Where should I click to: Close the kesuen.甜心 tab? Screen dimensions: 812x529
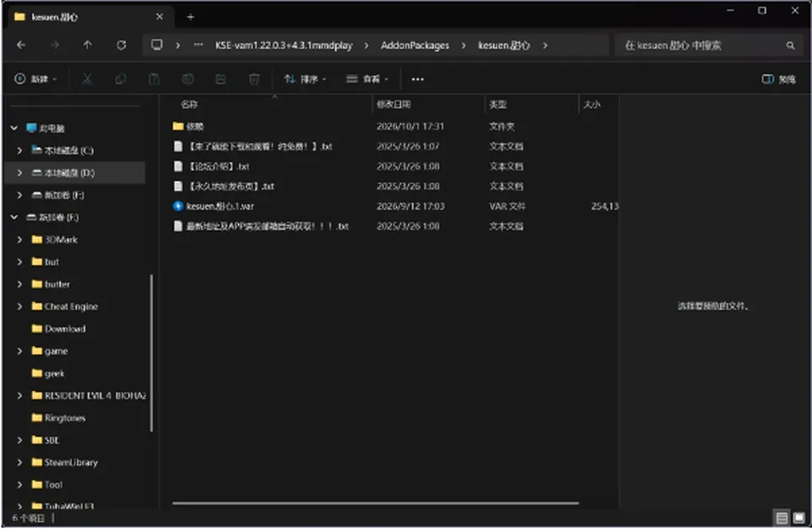(160, 17)
